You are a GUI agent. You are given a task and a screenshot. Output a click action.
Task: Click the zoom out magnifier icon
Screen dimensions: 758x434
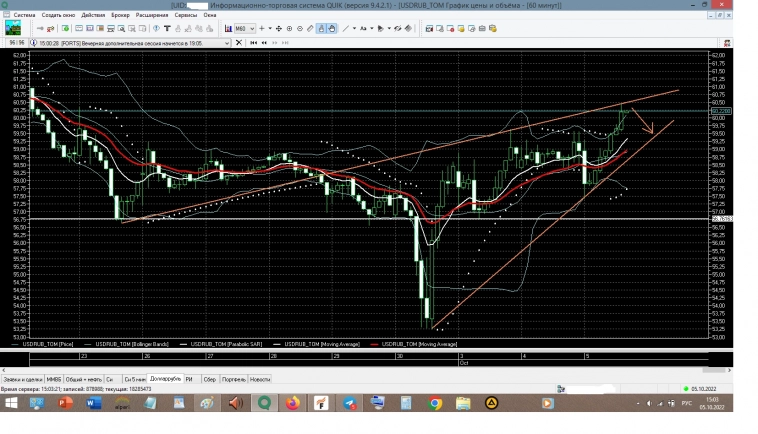(x=298, y=29)
